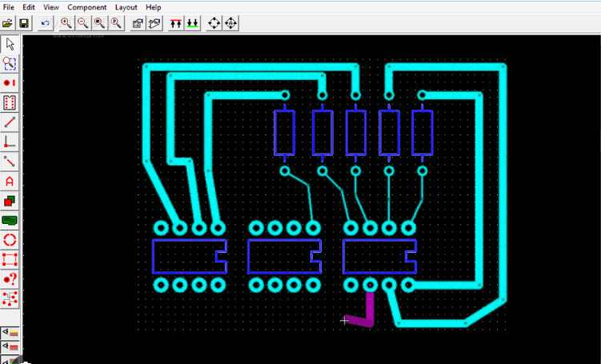Viewport: 601px width, 364px height.
Task: Open the Layout menu
Action: (x=126, y=7)
